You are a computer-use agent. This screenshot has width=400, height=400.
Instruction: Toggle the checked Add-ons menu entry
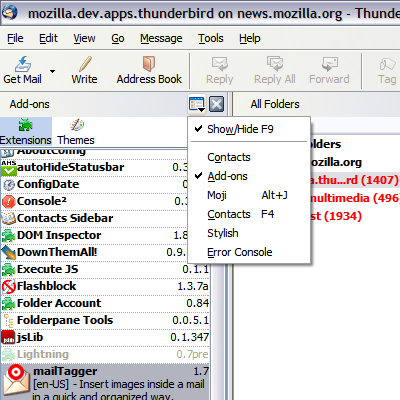249,176
